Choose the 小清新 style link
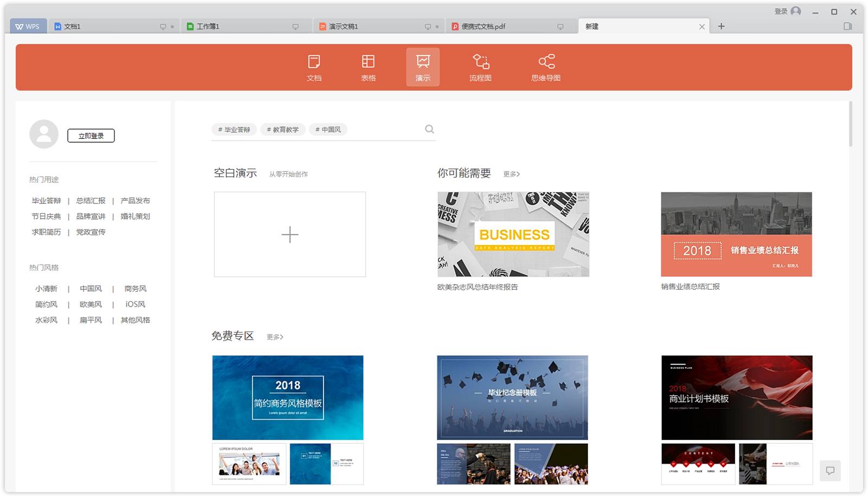 point(46,289)
